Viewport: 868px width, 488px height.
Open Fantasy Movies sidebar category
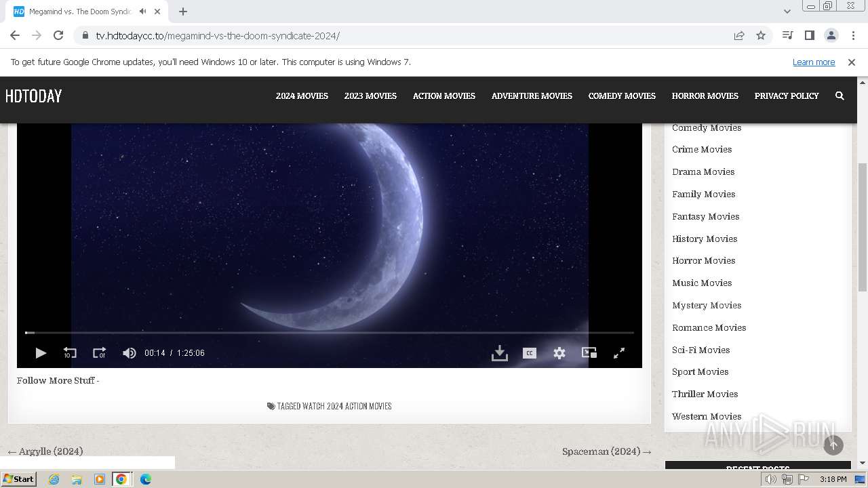[x=706, y=217]
